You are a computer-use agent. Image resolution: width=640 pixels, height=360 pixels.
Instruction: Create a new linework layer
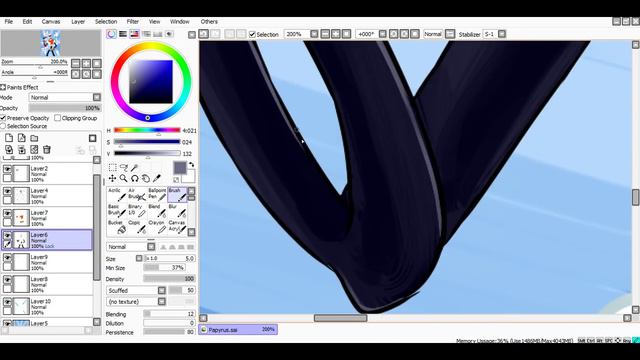[22, 138]
